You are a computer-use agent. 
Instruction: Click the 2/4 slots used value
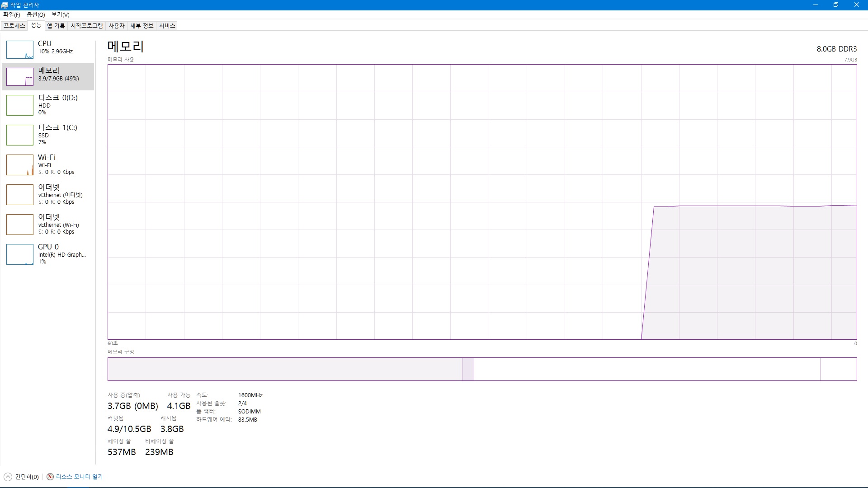point(242,404)
